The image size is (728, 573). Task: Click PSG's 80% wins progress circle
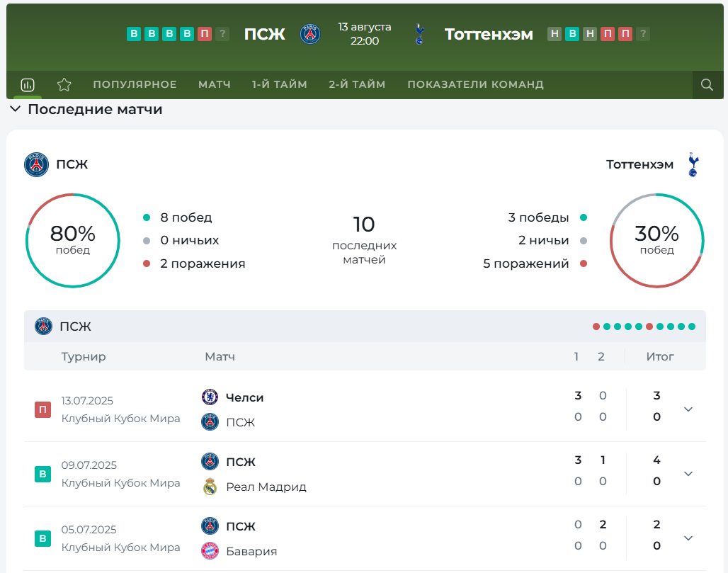click(x=73, y=241)
